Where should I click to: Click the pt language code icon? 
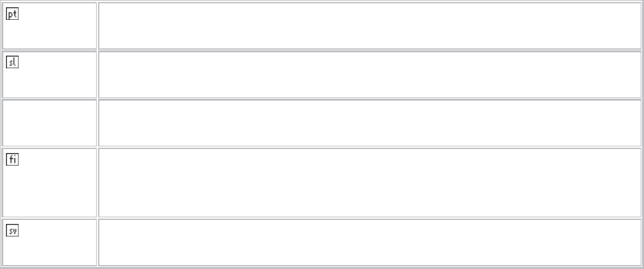click(13, 14)
